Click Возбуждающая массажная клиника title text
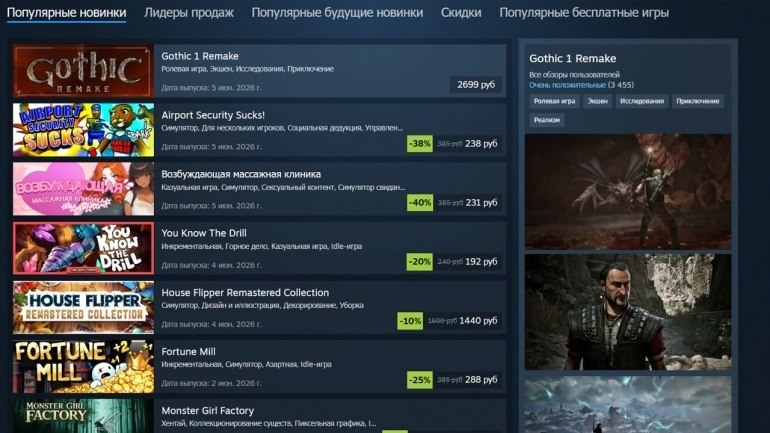Viewport: 770px width, 433px height. [241, 174]
